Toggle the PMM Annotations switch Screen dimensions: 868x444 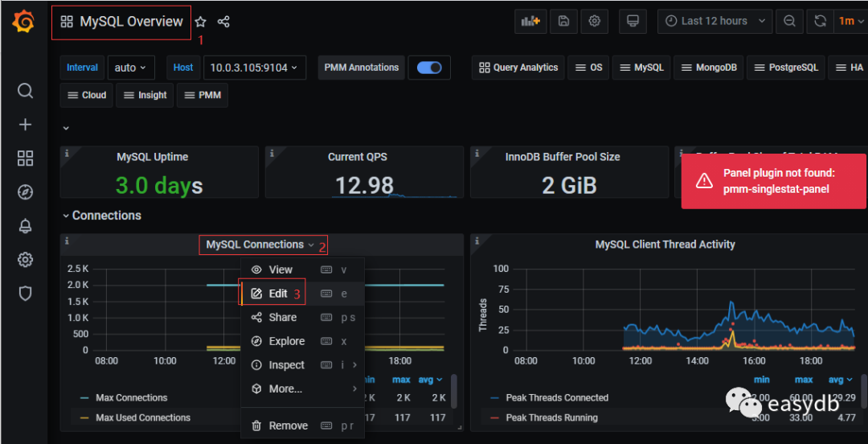click(429, 68)
